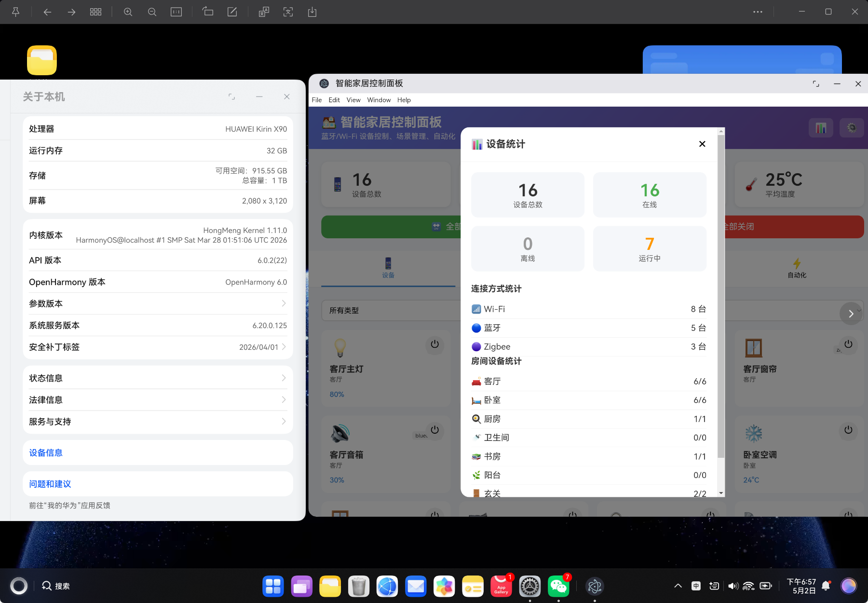
Task: Open the taskbar search button
Action: tap(56, 586)
